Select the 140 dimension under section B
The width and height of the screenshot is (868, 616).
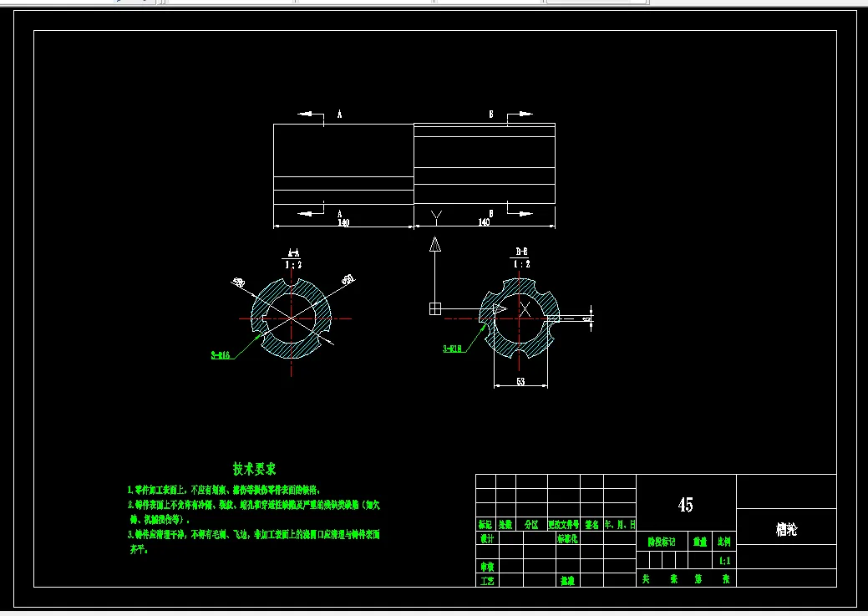[484, 222]
